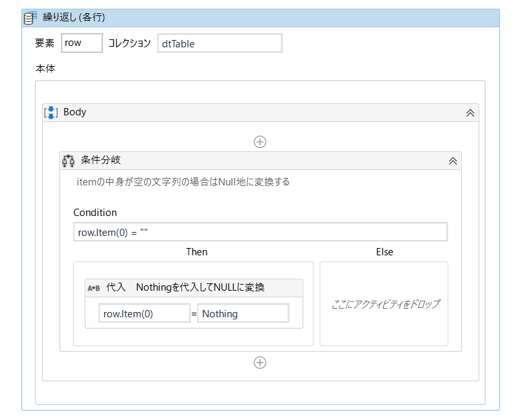516x420 pixels.
Task: Click the コレクション label
Action: [x=129, y=43]
